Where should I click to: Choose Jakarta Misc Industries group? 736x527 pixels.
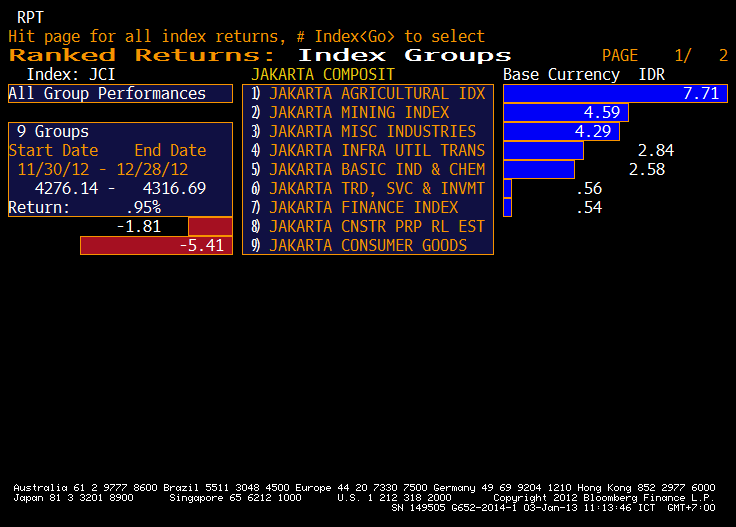pos(372,132)
